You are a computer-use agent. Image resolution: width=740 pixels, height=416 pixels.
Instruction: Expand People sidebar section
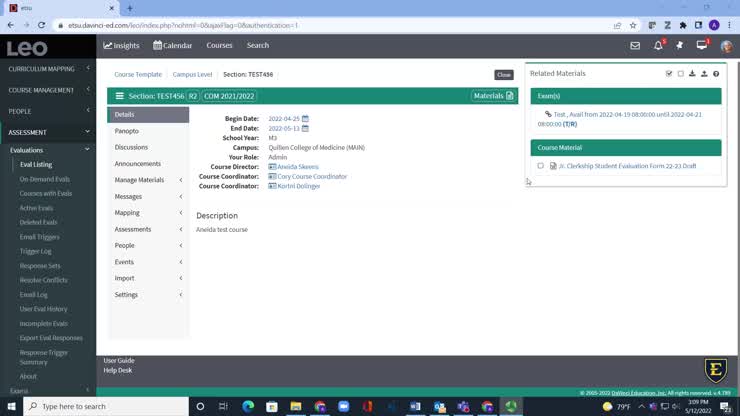(x=48, y=111)
